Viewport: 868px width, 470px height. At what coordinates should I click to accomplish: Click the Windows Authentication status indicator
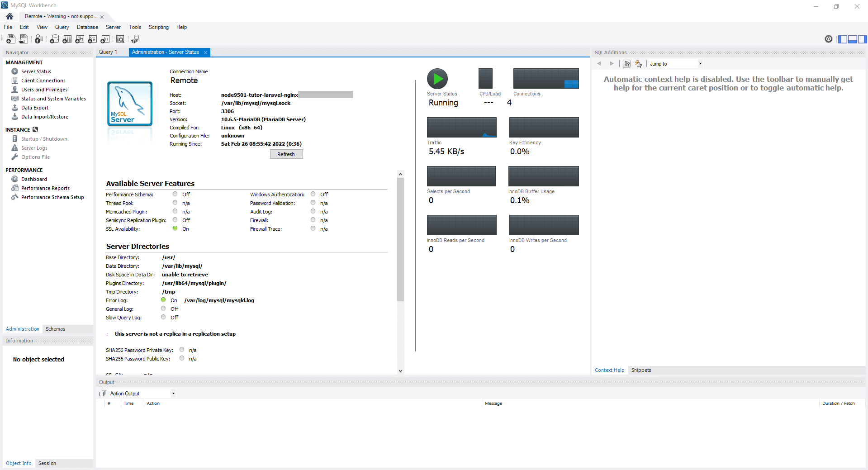pos(313,194)
